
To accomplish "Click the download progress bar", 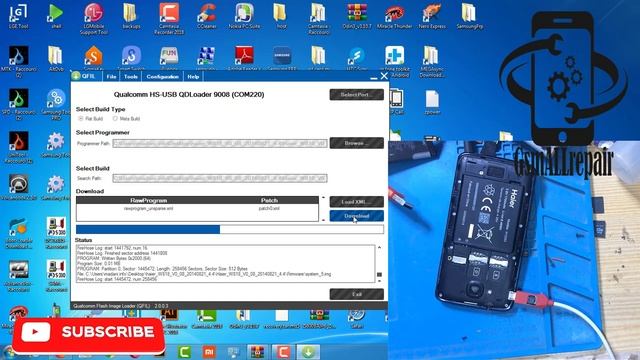I will 230,229.
